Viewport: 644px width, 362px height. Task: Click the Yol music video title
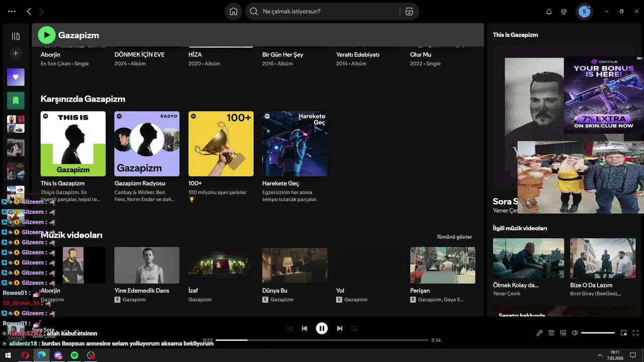pyautogui.click(x=340, y=291)
